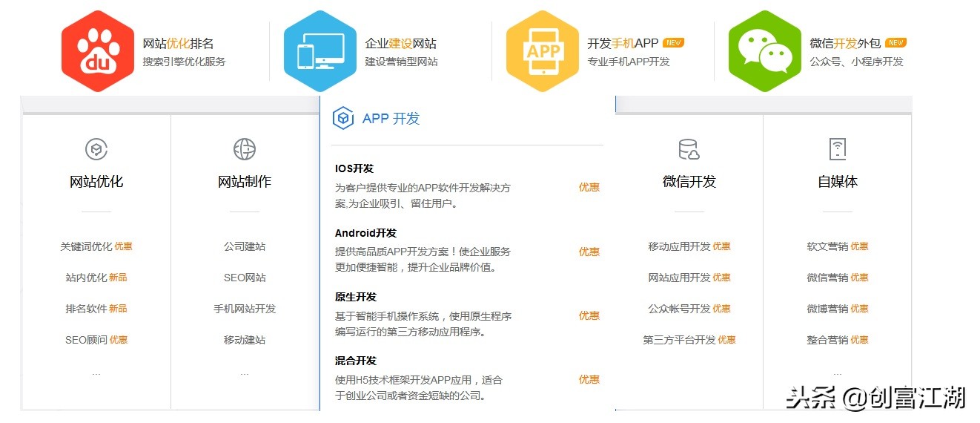Click the icon above 网站优化

(x=96, y=149)
